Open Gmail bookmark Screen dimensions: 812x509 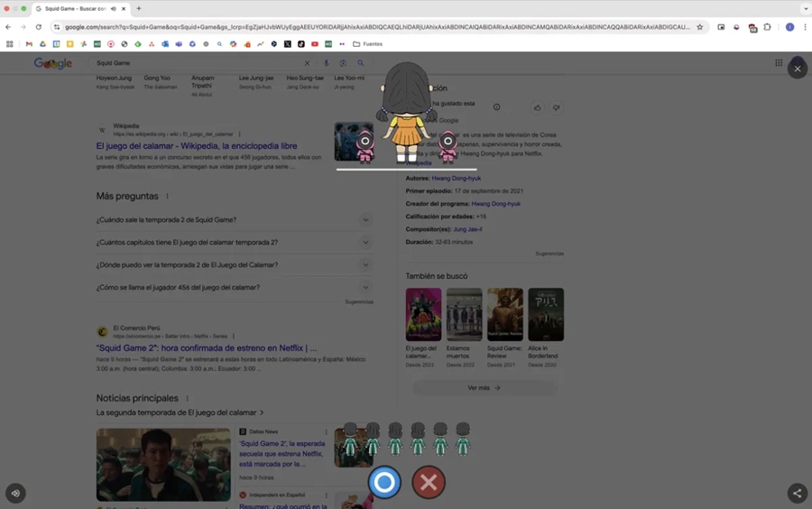[x=29, y=44]
